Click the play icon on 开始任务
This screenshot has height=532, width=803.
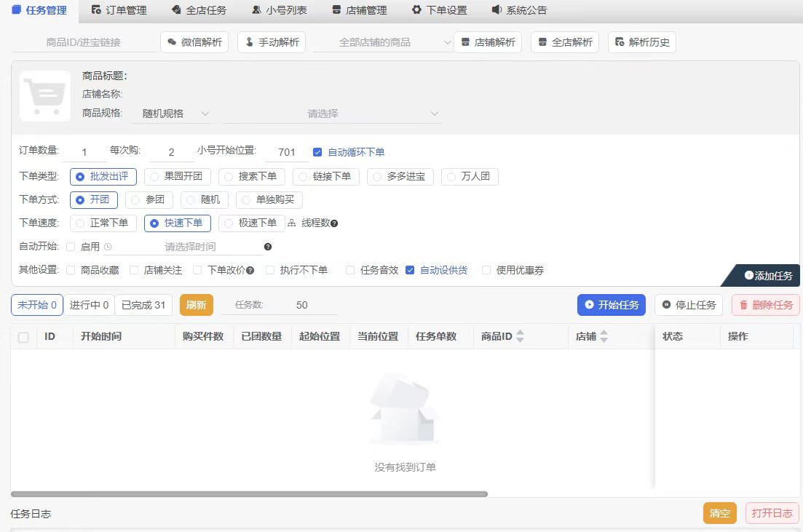click(590, 305)
